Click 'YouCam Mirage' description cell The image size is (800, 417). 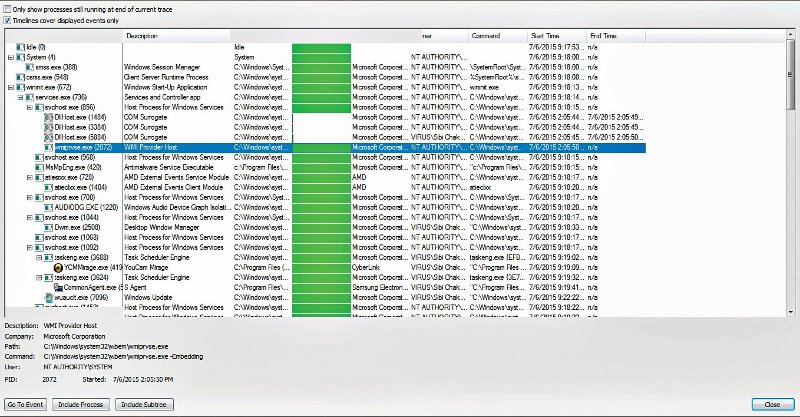coord(146,267)
